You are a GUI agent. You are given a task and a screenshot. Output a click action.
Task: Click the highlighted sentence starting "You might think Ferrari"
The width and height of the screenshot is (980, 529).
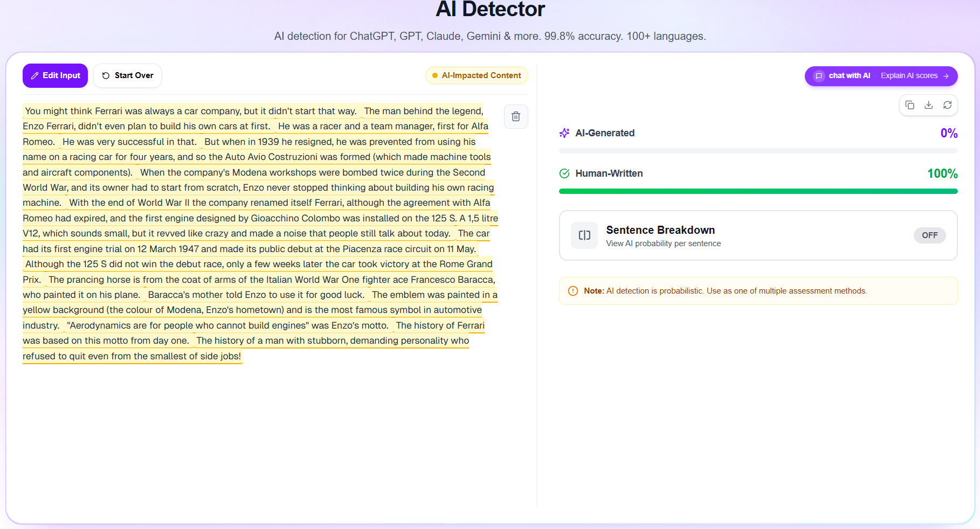click(x=191, y=111)
